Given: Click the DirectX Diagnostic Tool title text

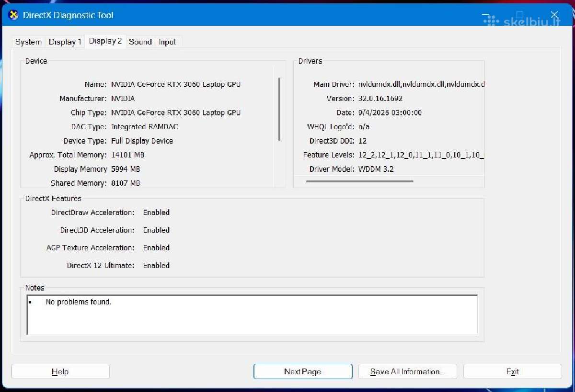Looking at the screenshot, I should coord(69,15).
